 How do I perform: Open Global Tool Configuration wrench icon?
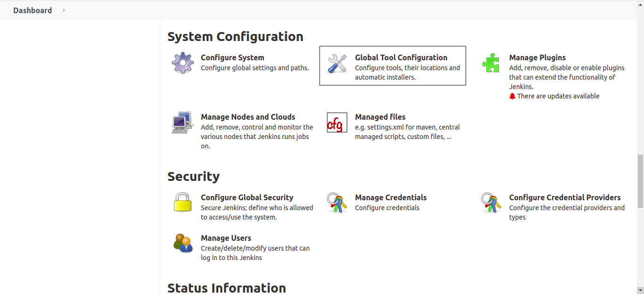[337, 63]
